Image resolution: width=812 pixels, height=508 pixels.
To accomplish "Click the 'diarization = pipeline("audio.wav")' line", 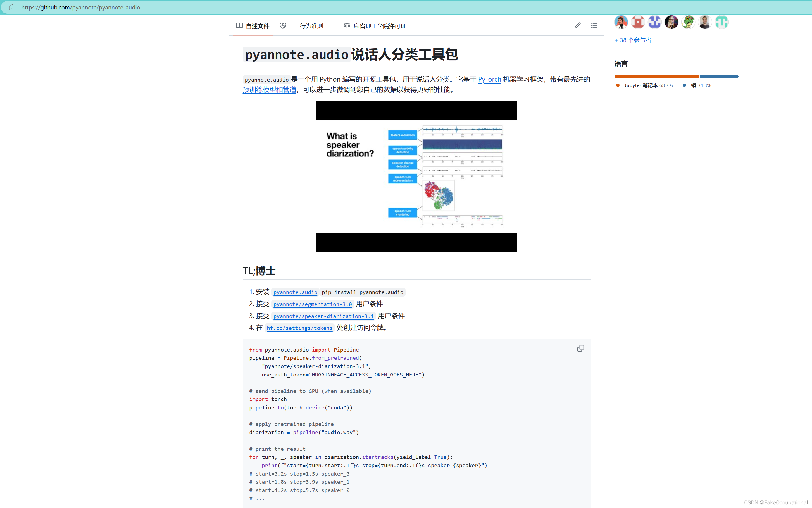I will [304, 432].
